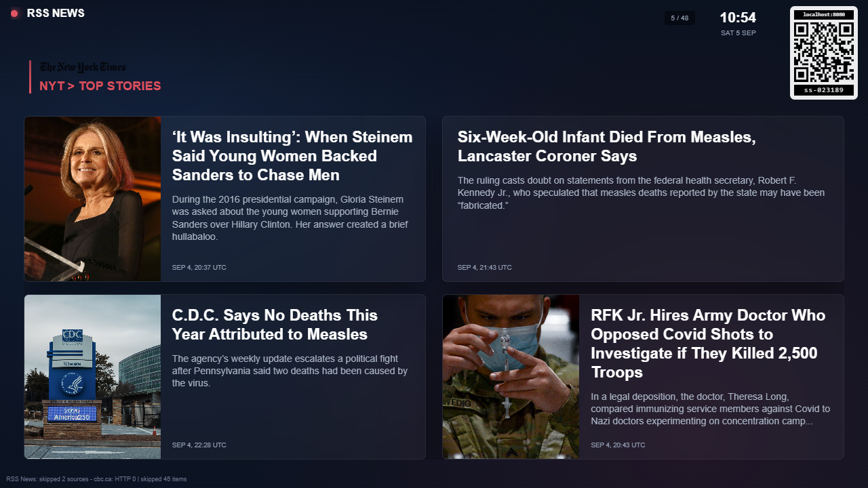Click the SEP 4, 21:43 UTC timestamp
Screen dimensions: 868x488
(485, 268)
